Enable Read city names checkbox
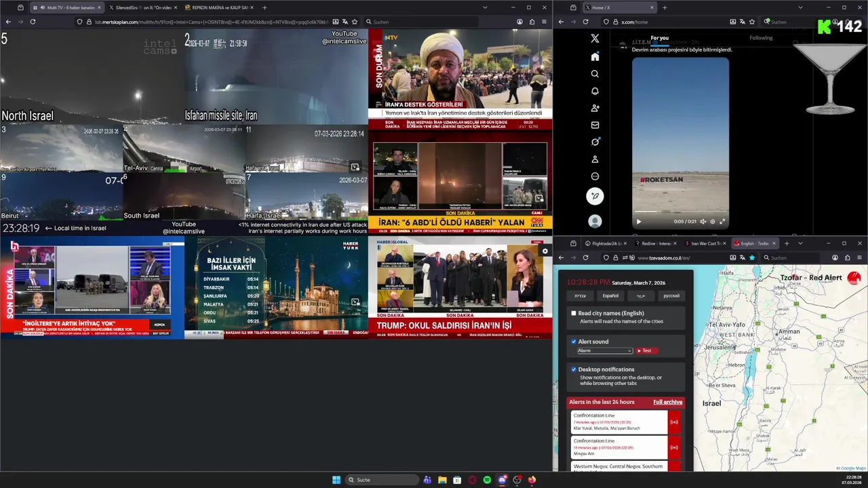This screenshot has height=488, width=868. tap(574, 313)
